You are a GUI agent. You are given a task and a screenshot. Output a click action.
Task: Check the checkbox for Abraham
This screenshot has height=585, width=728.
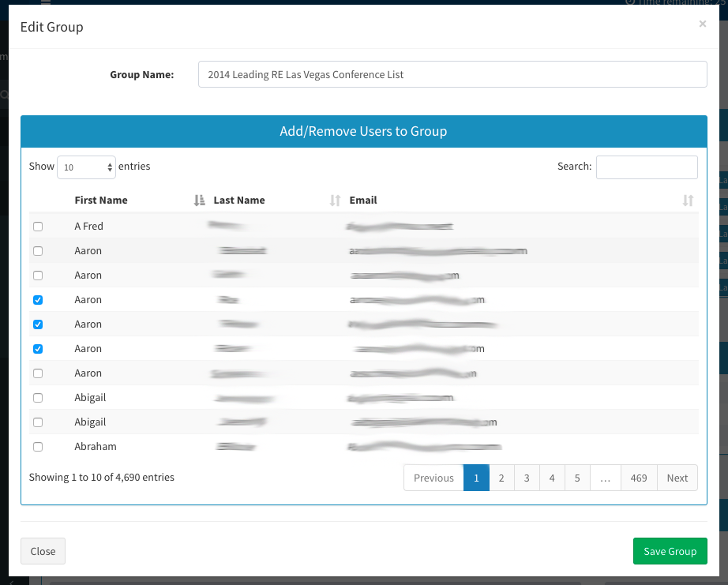(x=38, y=446)
